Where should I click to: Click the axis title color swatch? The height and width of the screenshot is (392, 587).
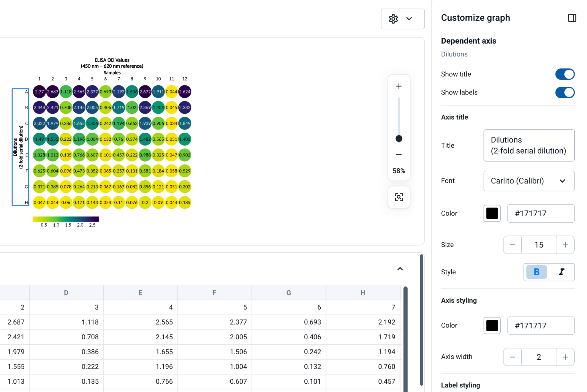pyautogui.click(x=492, y=213)
